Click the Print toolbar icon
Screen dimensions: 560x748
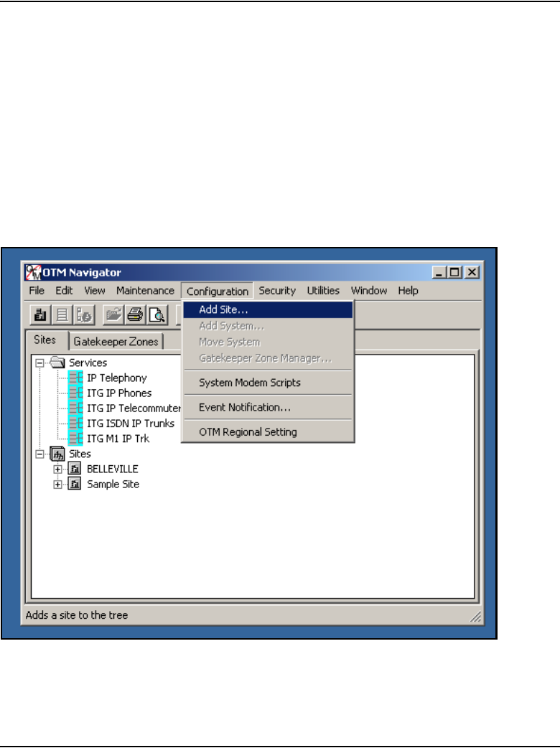pos(136,315)
